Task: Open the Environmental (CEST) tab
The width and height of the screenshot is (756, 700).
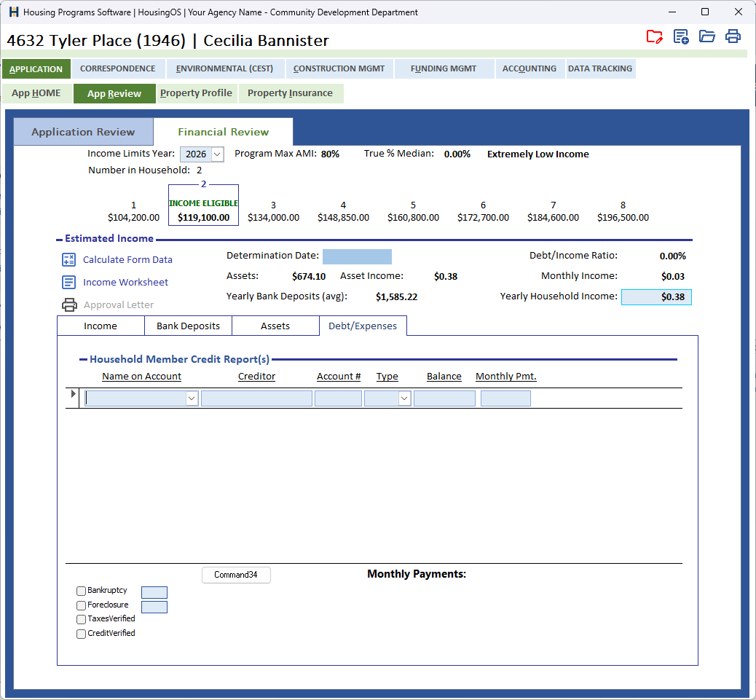Action: coord(224,68)
